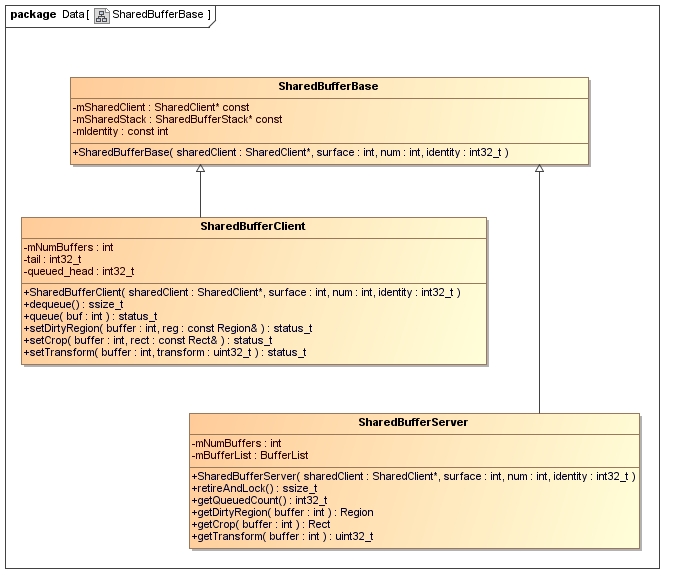Image resolution: width=674 pixels, height=583 pixels.
Task: Click the generalization arrowhead from SharedBufferServer
Action: point(539,169)
